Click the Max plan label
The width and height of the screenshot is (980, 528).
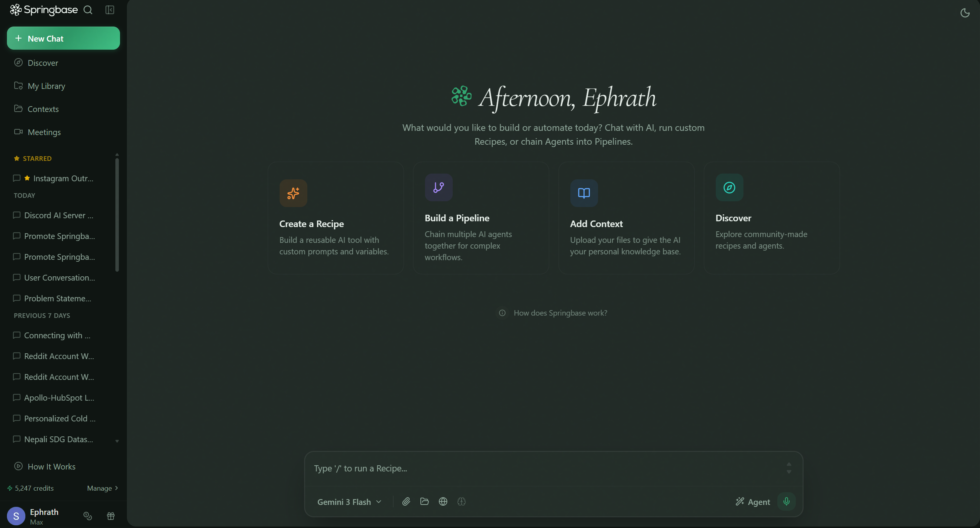pos(37,522)
